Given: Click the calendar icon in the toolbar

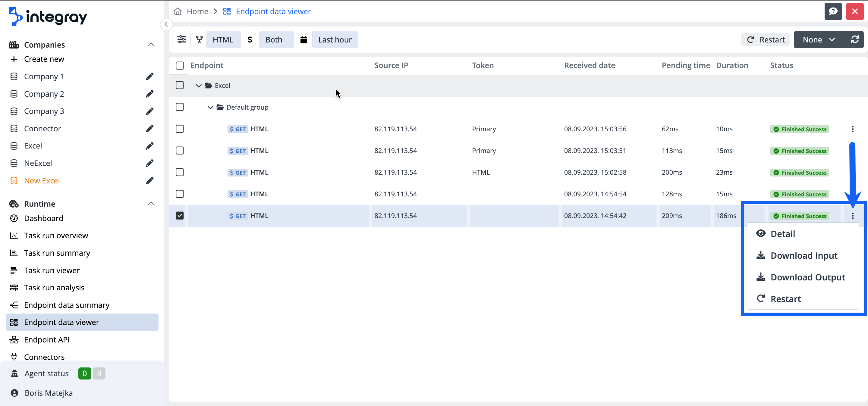Looking at the screenshot, I should [x=303, y=40].
